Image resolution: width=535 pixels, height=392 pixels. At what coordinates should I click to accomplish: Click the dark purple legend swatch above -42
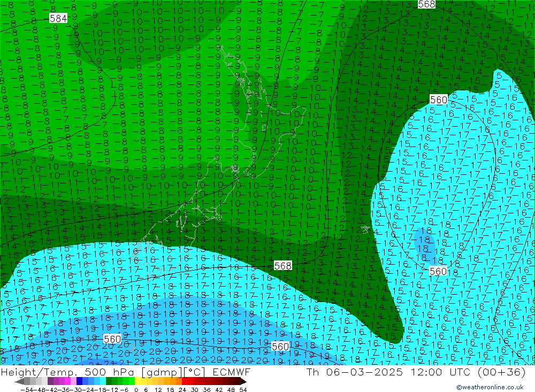[x=50, y=381]
